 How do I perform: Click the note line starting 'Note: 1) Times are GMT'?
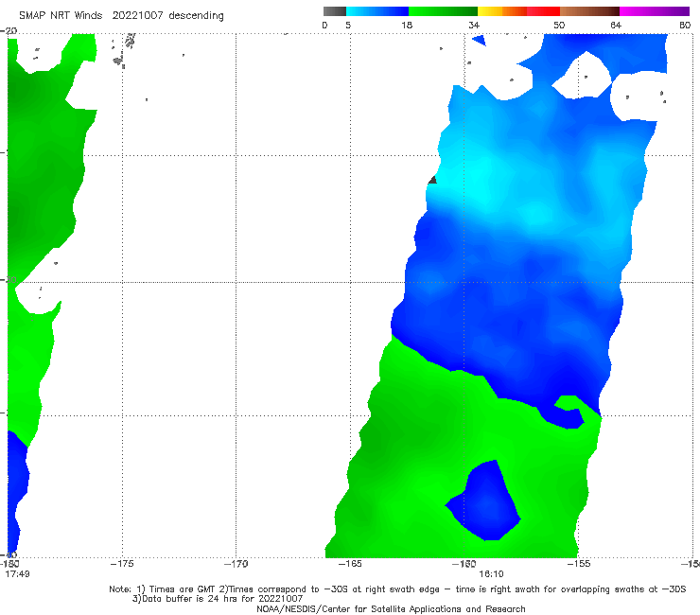click(x=397, y=589)
